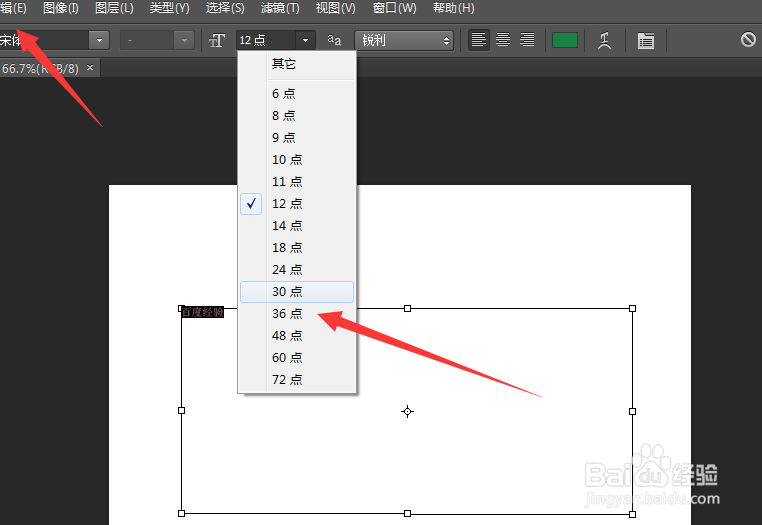Select 24 点 font size
This screenshot has width=762, height=525.
coord(297,269)
